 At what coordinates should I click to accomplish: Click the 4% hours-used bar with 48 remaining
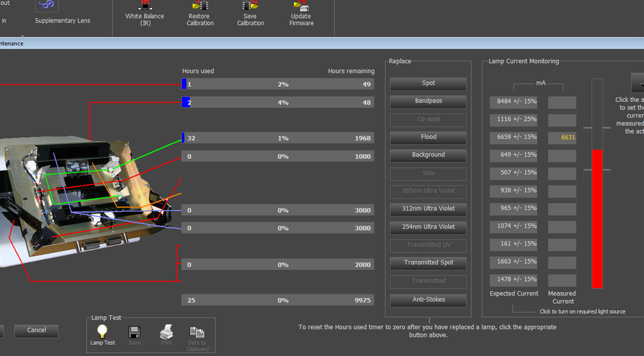[277, 103]
